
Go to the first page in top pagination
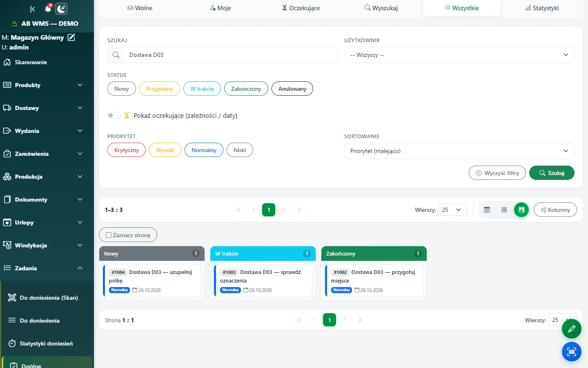pos(238,210)
